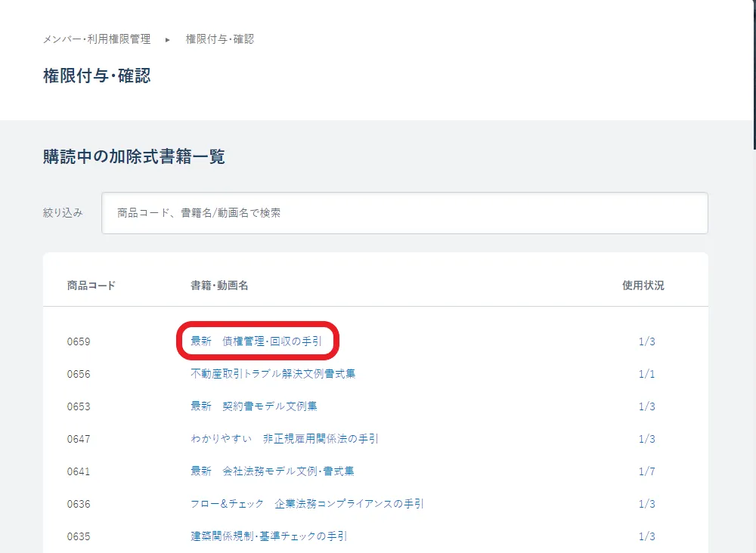The width and height of the screenshot is (756, 553).
Task: Select usage status 1/3 for code 0653
Action: tap(646, 406)
